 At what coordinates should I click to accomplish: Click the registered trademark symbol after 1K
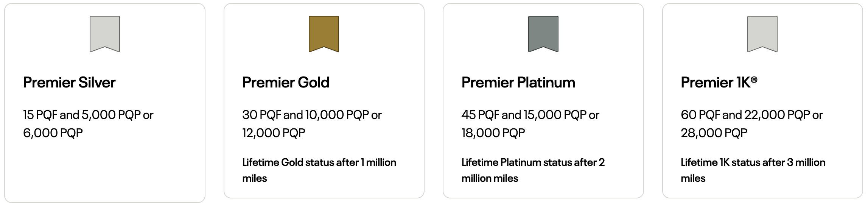754,79
